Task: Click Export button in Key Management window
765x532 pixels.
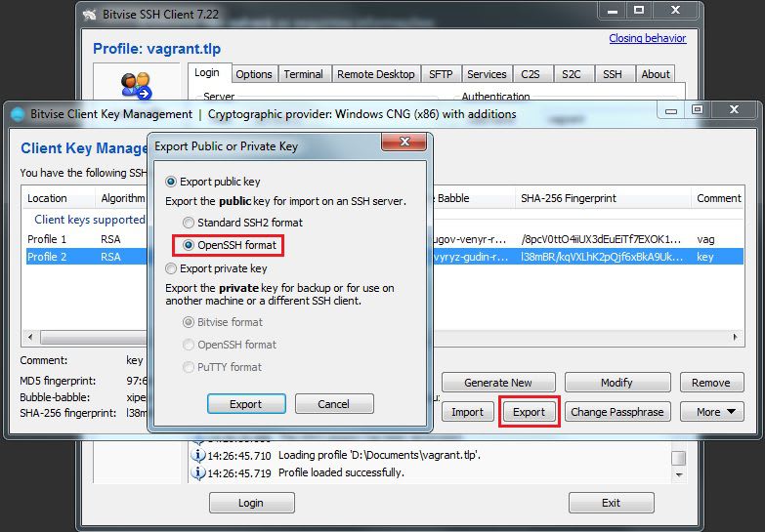Action: click(x=530, y=412)
